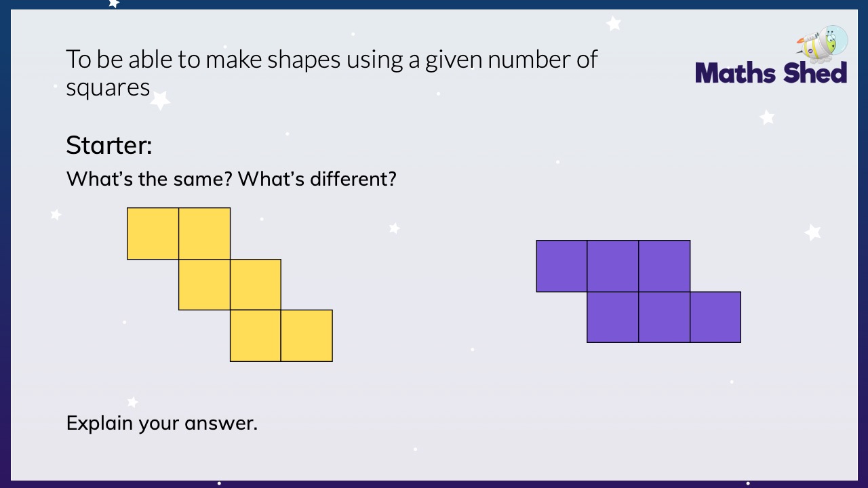
Task: Click 'What's the same? What's different?' text
Action: point(231,180)
